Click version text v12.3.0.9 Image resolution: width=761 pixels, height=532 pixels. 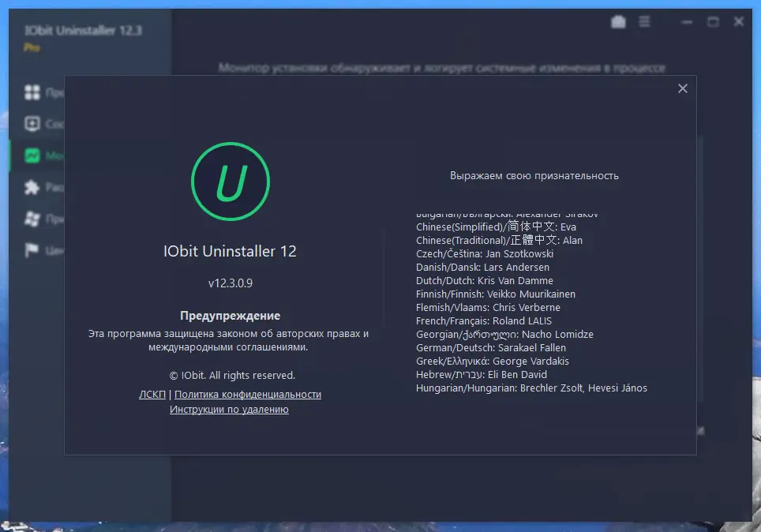click(231, 283)
